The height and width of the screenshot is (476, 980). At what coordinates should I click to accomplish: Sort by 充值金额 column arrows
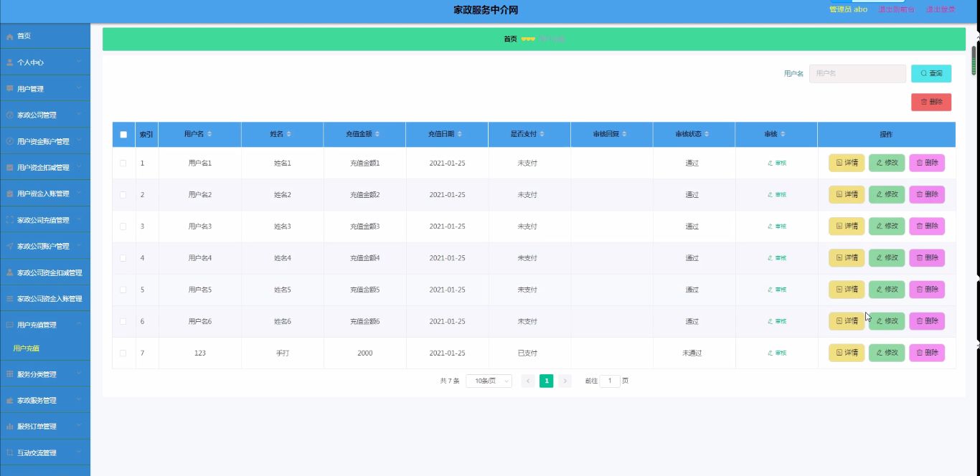(377, 134)
